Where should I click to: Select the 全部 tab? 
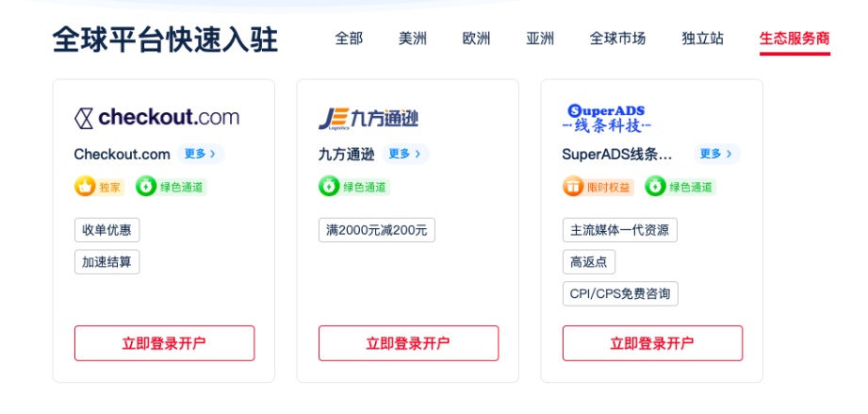click(x=349, y=39)
